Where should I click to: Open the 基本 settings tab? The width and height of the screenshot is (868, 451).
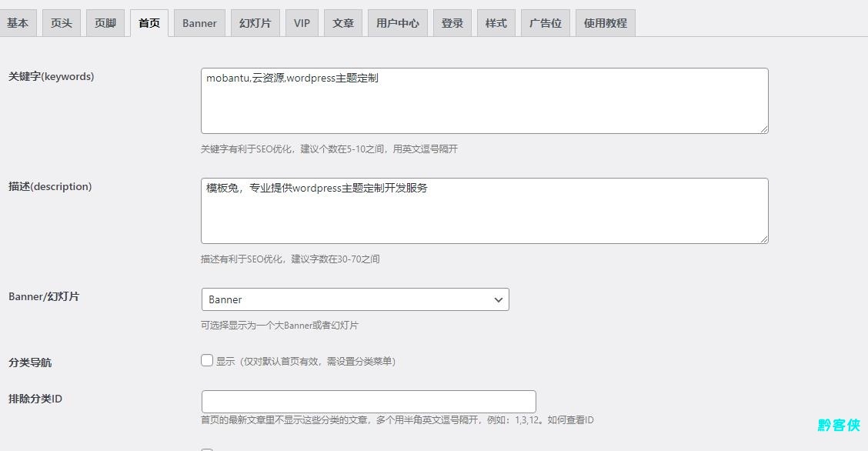click(x=18, y=23)
